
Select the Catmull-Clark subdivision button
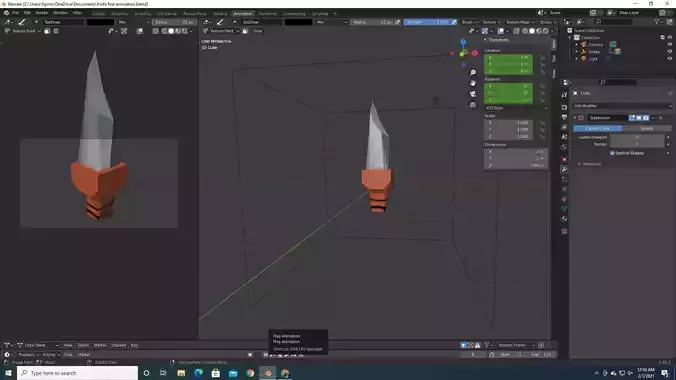click(598, 129)
